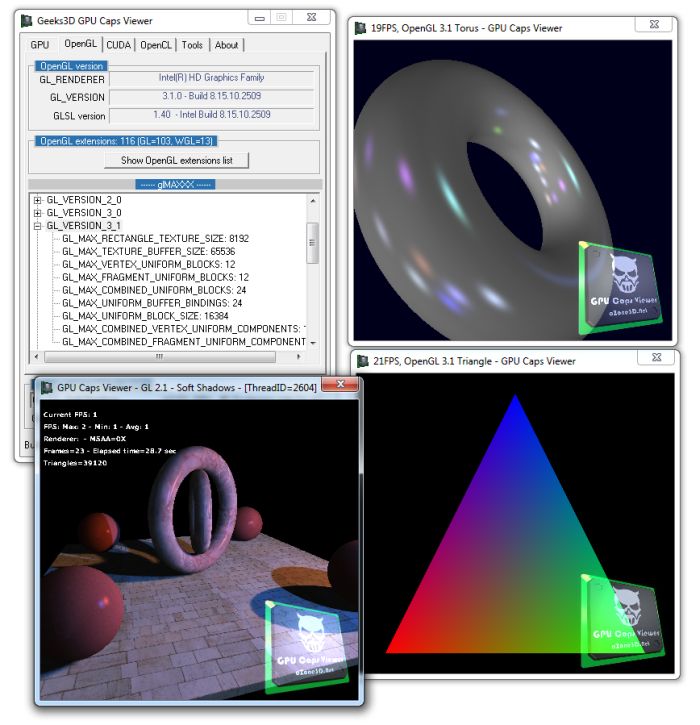
Task: Select GL_MAX_COMBINED_VERTEX_UNIFORM_COMPONENTS row
Action: pos(184,329)
